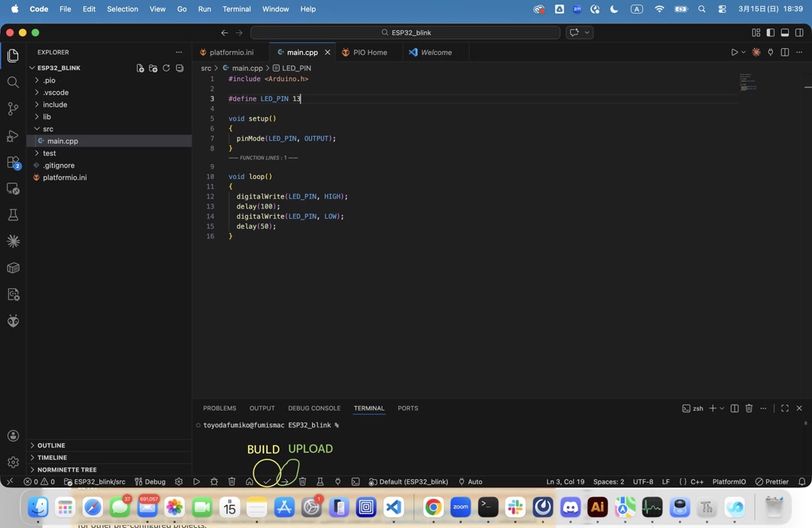Toggle the primary sidebar visibility icon

coord(769,32)
